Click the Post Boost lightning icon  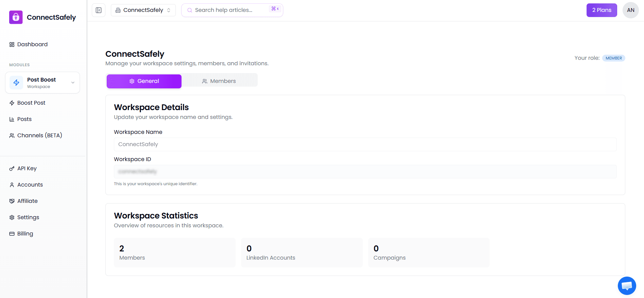click(16, 83)
